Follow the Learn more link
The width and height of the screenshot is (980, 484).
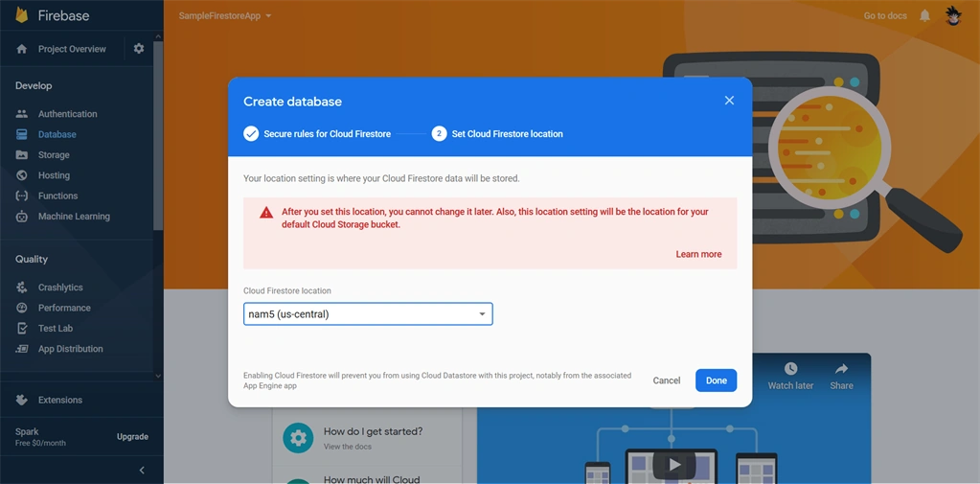tap(698, 255)
